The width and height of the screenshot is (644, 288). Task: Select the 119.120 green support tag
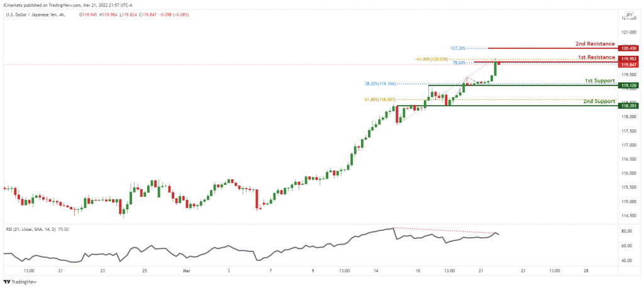[x=629, y=86]
